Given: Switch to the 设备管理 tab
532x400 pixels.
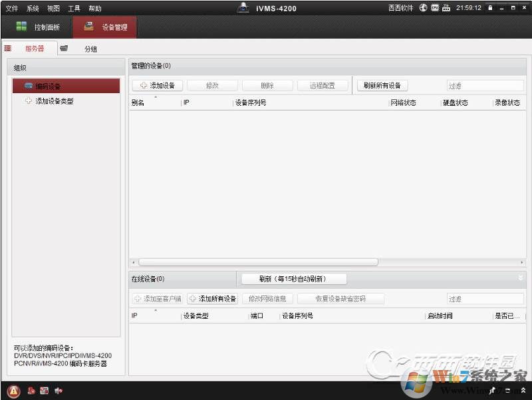Looking at the screenshot, I should [105, 27].
